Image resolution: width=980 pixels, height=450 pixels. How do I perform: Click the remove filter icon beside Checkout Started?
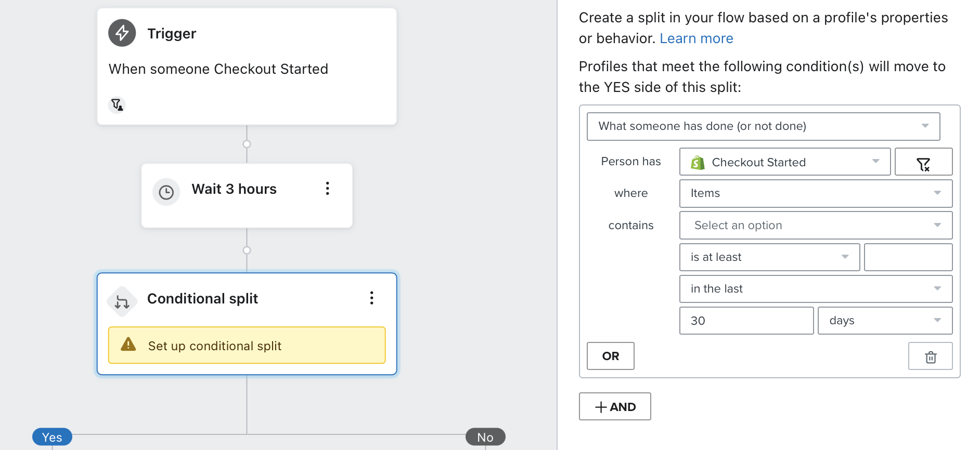click(923, 162)
